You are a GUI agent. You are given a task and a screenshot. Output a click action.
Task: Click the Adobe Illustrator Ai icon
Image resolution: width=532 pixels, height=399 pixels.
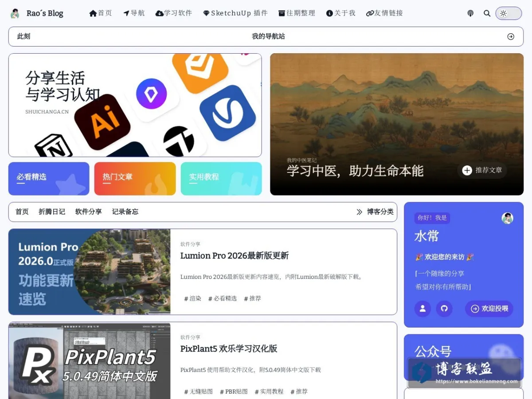pyautogui.click(x=102, y=121)
